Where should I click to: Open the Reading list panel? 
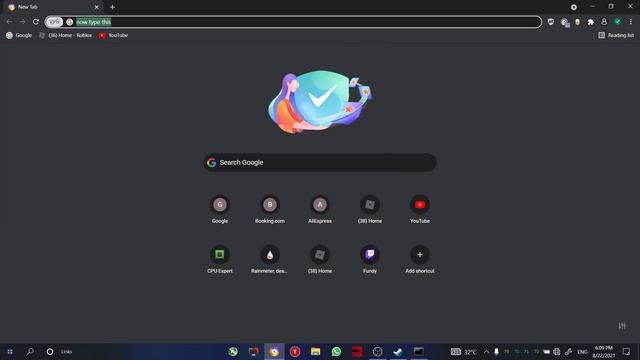coord(616,36)
